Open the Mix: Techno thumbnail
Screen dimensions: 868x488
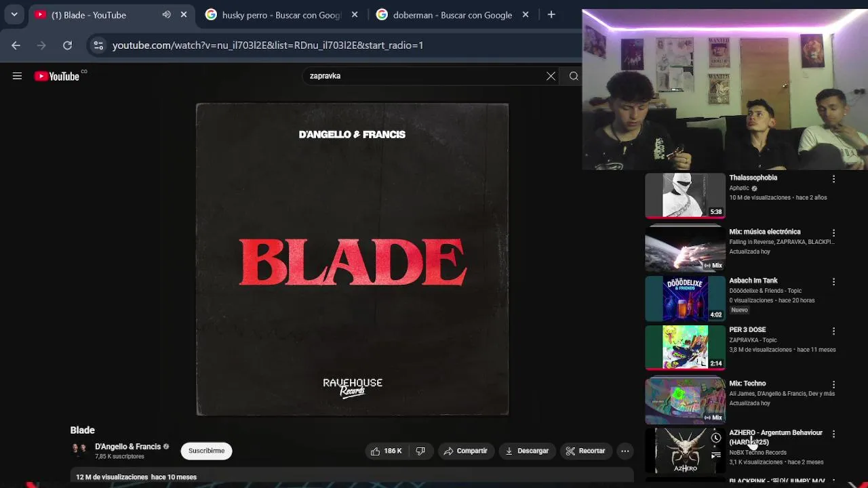click(x=685, y=401)
